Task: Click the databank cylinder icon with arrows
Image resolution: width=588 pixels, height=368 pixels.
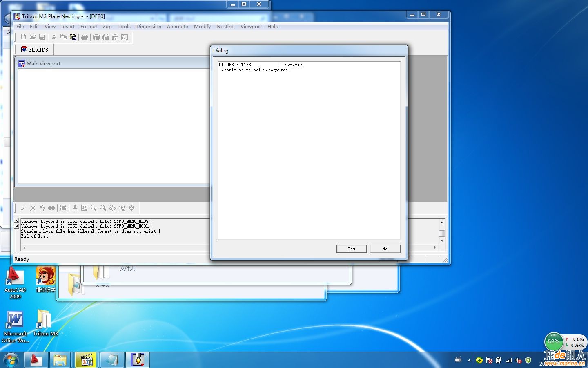Action: coord(106,37)
